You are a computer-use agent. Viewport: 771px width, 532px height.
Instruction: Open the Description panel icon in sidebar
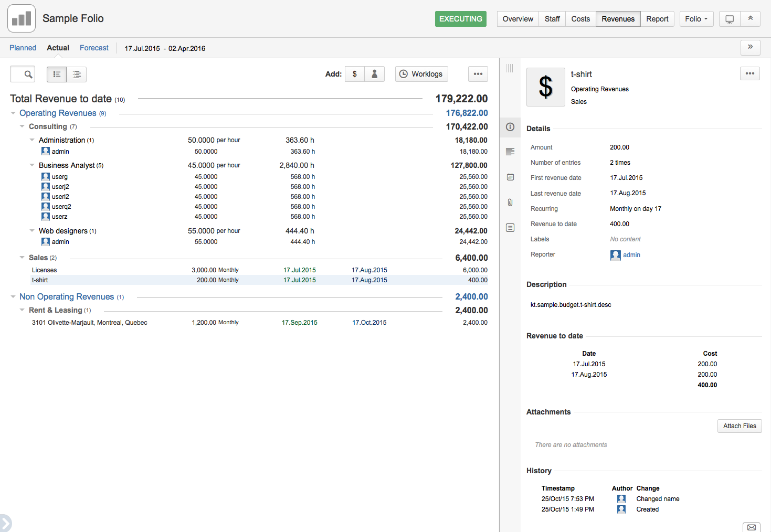coord(510,152)
